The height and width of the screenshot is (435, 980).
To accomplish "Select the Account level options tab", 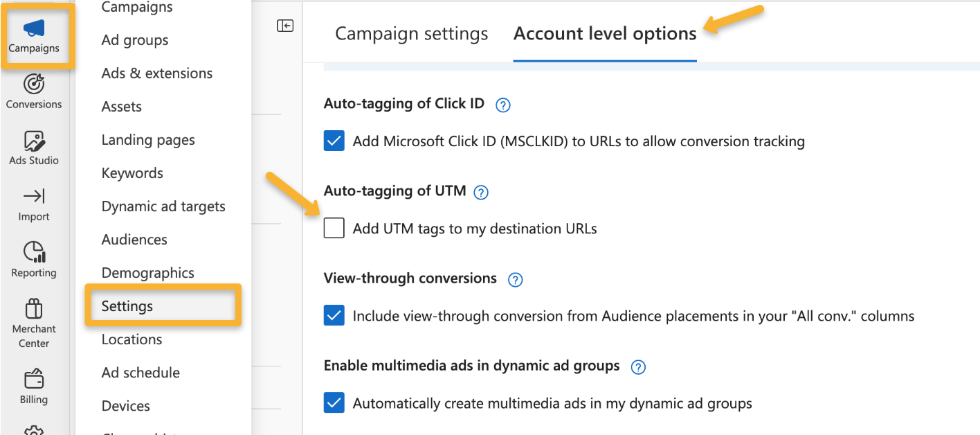I will pos(605,34).
